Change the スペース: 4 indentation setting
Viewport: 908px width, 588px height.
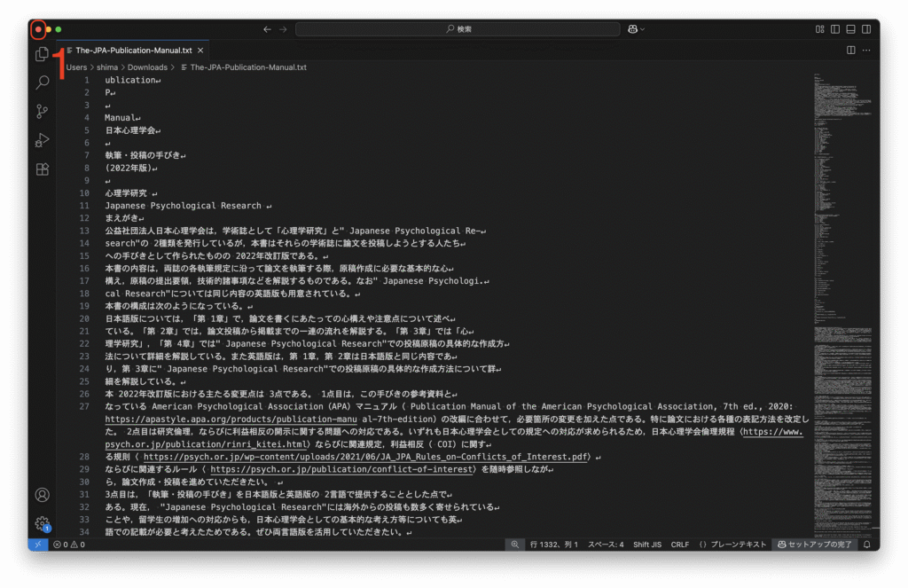(x=606, y=545)
